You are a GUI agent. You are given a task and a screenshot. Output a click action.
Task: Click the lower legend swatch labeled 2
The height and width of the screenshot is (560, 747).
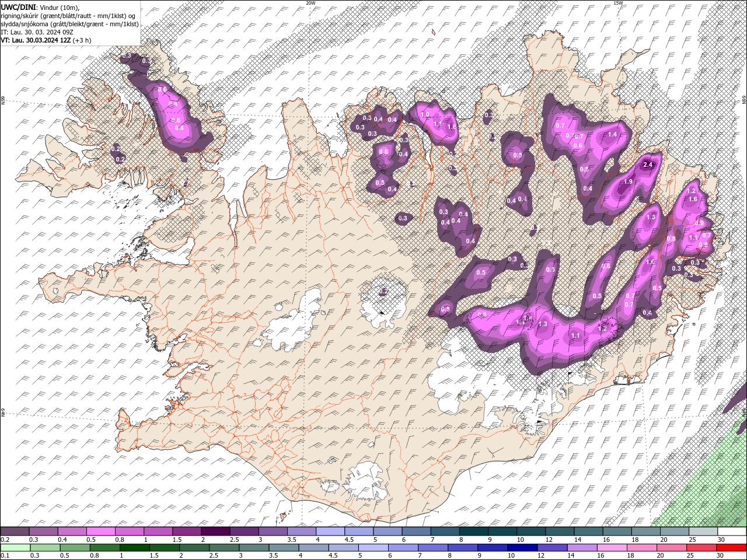pyautogui.click(x=194, y=548)
